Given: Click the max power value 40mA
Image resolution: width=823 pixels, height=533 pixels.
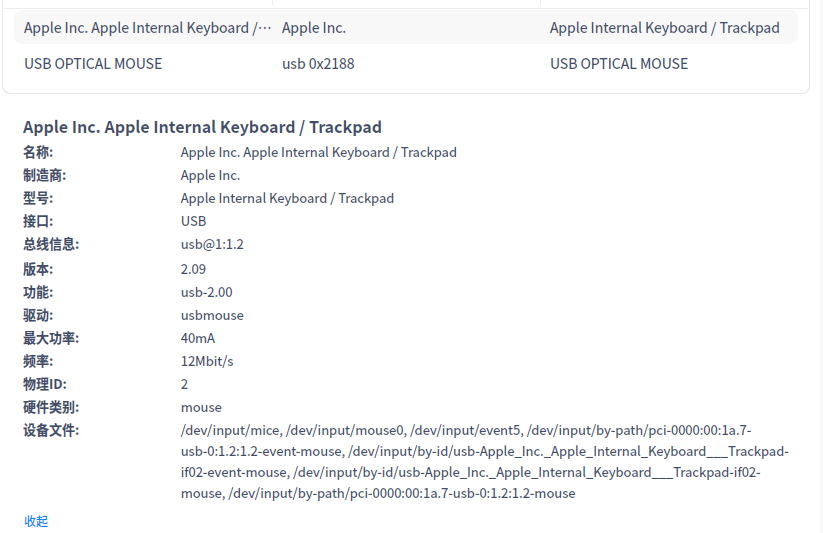Looking at the screenshot, I should tap(198, 338).
